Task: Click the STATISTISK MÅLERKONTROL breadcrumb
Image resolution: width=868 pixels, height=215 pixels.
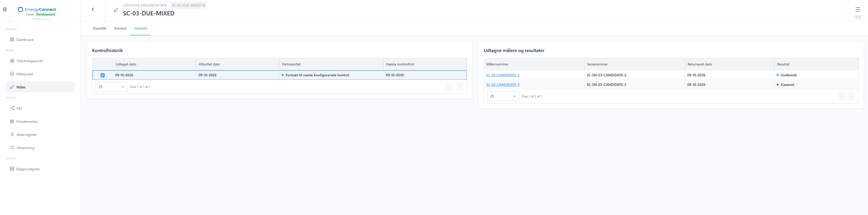Action: tap(145, 5)
